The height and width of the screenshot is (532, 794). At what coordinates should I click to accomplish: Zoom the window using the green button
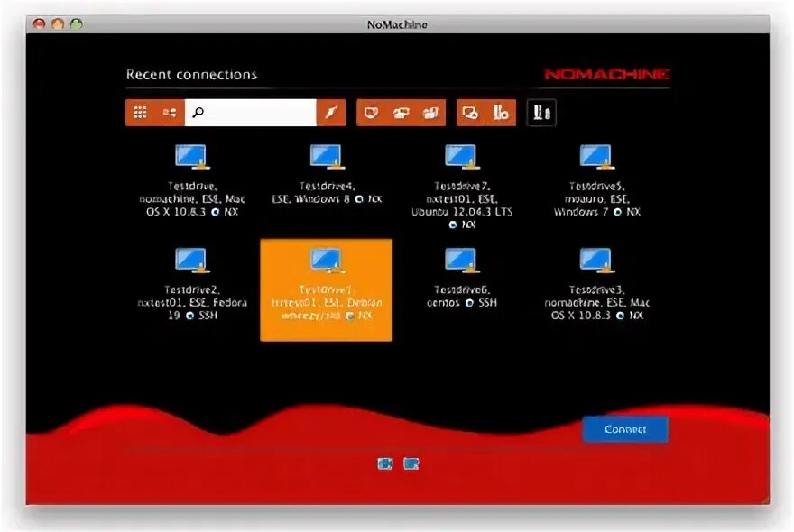click(77, 23)
